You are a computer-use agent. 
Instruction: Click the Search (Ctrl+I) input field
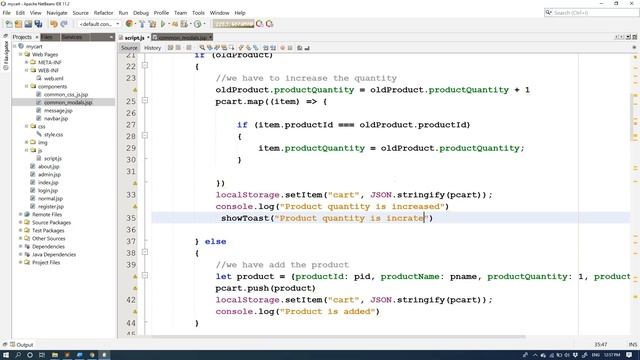[591, 13]
